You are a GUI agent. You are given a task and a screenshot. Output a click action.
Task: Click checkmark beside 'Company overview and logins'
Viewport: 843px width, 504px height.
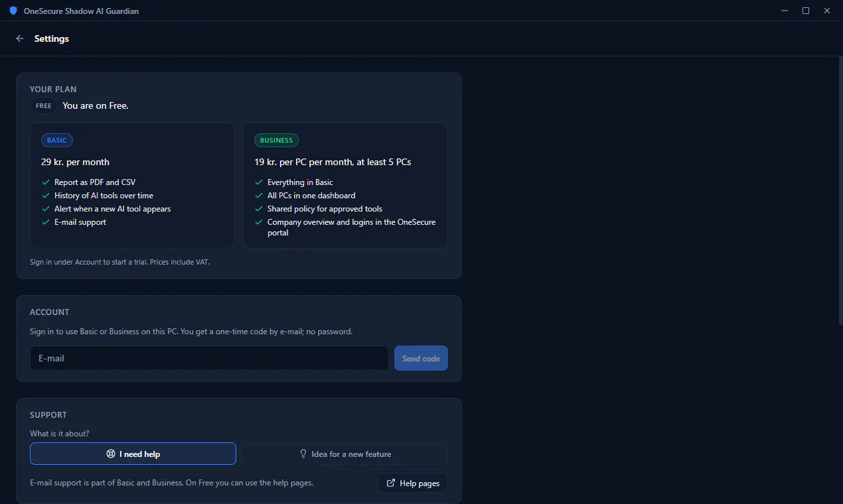click(259, 222)
